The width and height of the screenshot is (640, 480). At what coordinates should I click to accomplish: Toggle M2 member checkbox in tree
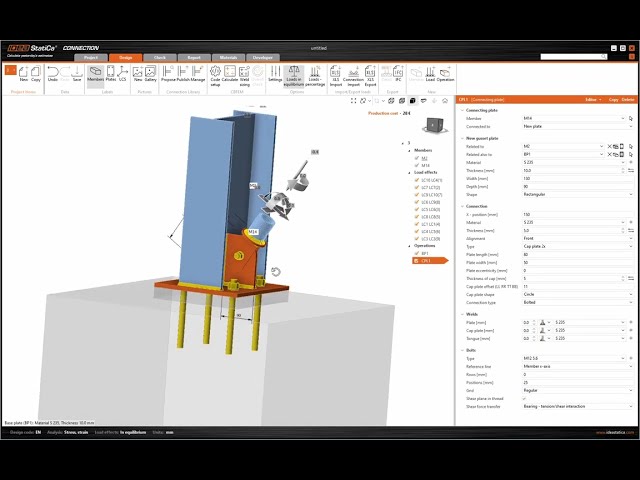coord(417,158)
